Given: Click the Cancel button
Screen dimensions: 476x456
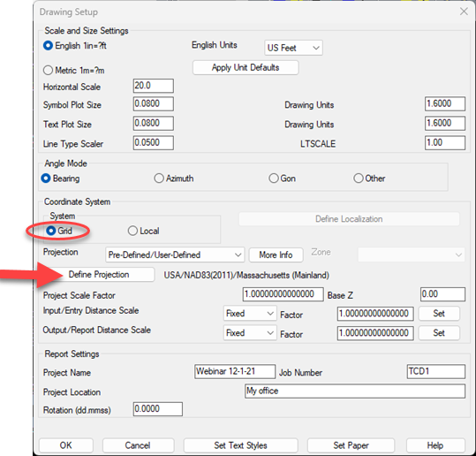Looking at the screenshot, I should [x=138, y=445].
